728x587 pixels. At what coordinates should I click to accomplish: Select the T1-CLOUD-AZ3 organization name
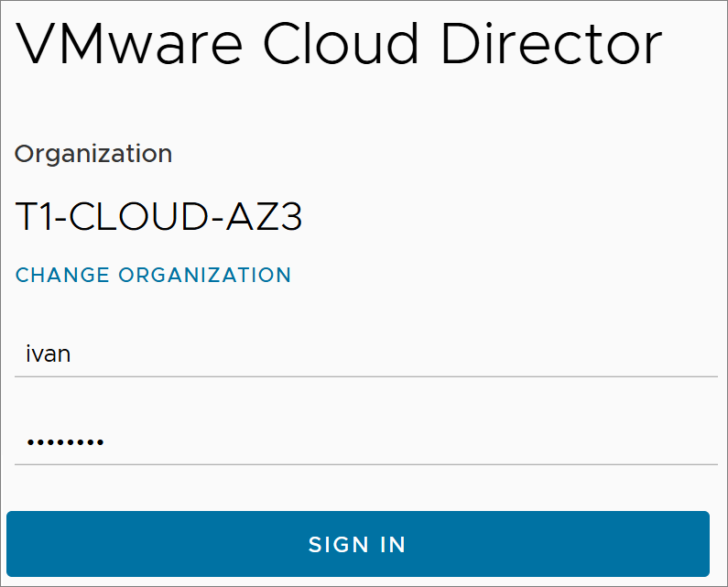click(x=158, y=216)
